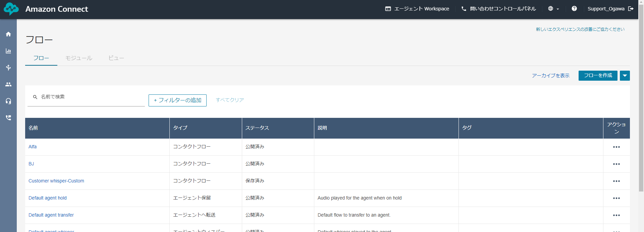The height and width of the screenshot is (232, 644).
Task: Click the フィルターの追加 button
Action: pyautogui.click(x=177, y=100)
